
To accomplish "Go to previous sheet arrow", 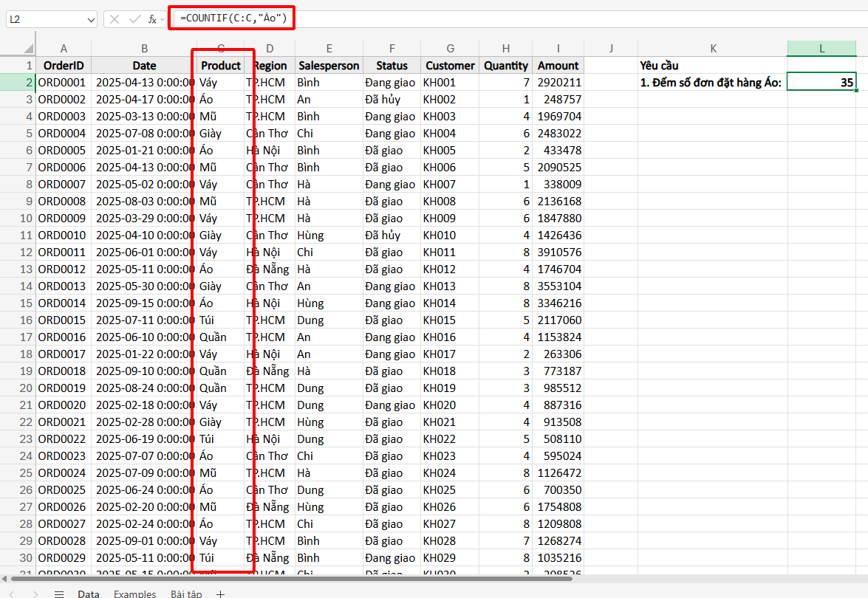I will click(12, 594).
